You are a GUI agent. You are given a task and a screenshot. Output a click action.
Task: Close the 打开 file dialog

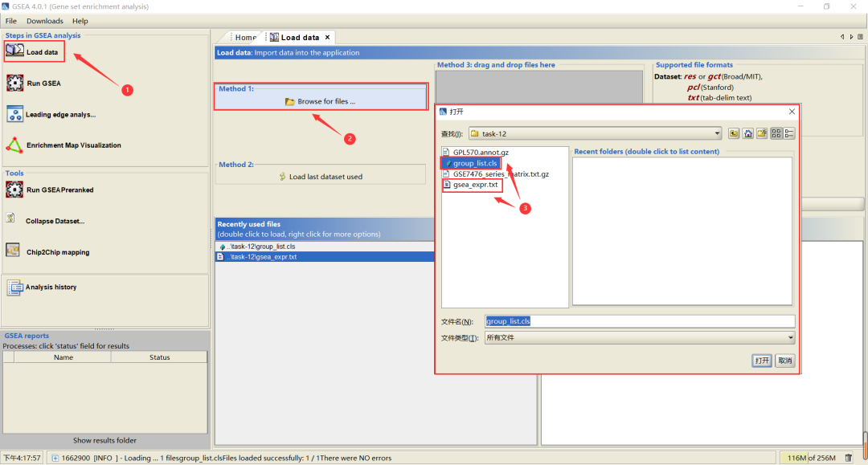point(792,112)
